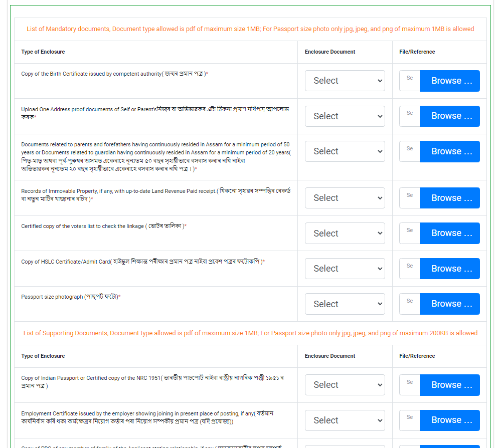This screenshot has height=448, width=503.
Task: Click the file reference field for Birth Certificate
Action: coord(410,81)
